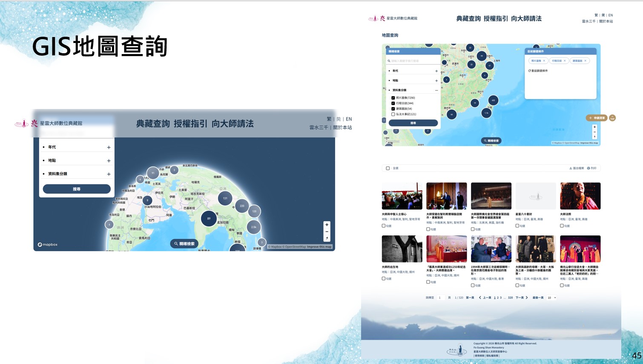The width and height of the screenshot is (643, 364).
Task: Tick the 勾選 checkbox under 大師法照
Action: coord(562,226)
